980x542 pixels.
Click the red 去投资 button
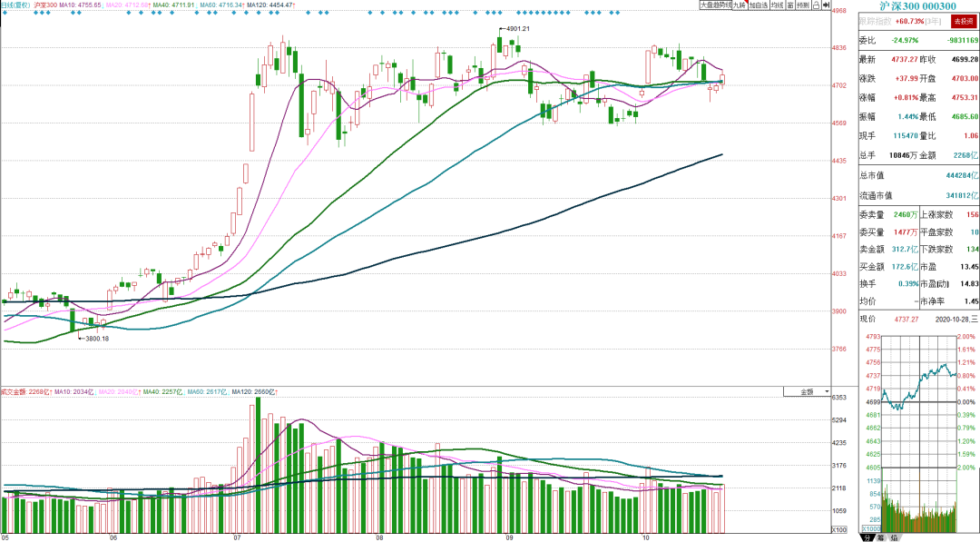[963, 22]
